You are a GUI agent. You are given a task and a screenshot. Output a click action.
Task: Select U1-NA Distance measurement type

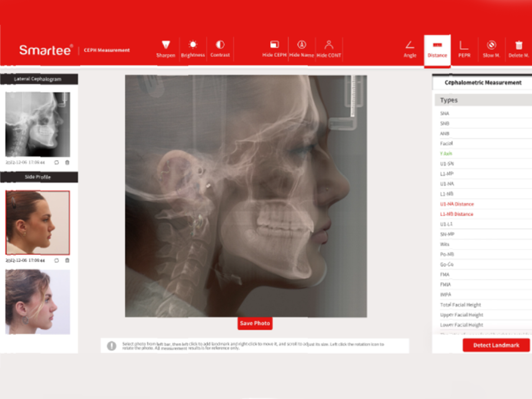tap(457, 204)
